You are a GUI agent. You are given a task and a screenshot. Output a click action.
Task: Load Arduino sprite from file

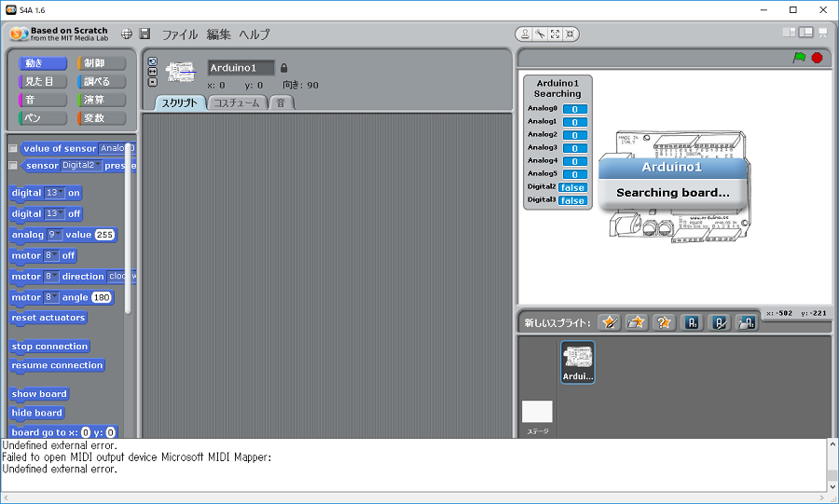coord(747,322)
